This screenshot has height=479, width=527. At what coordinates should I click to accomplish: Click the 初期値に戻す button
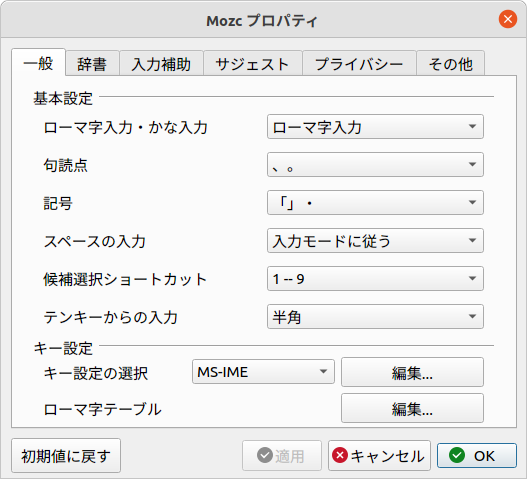(66, 455)
